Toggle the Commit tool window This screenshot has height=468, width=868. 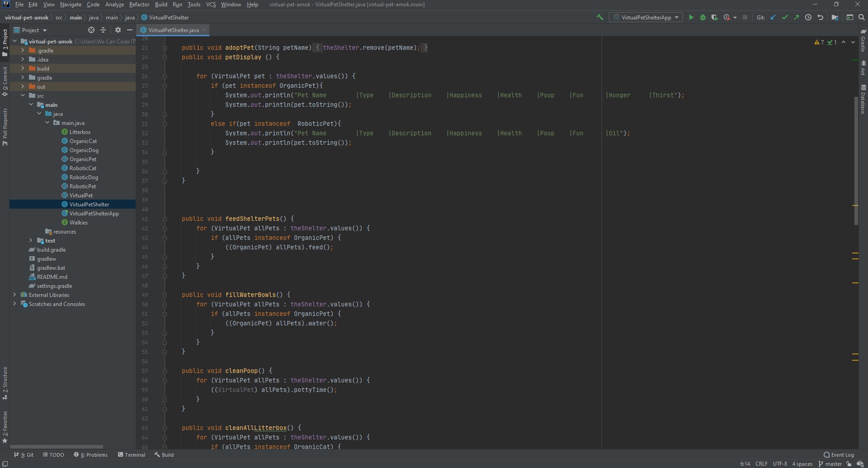[x=5, y=81]
